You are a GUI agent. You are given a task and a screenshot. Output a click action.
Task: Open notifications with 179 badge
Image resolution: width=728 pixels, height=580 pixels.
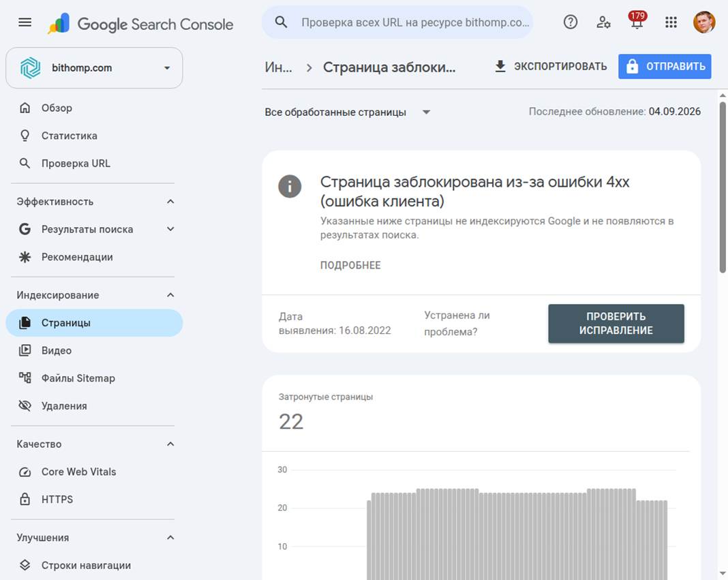tap(637, 20)
